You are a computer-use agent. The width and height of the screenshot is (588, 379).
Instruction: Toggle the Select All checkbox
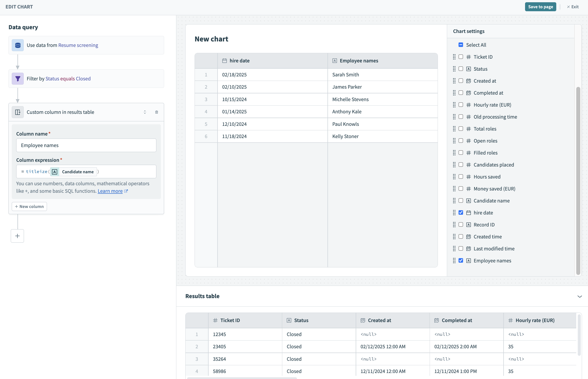coord(461,45)
